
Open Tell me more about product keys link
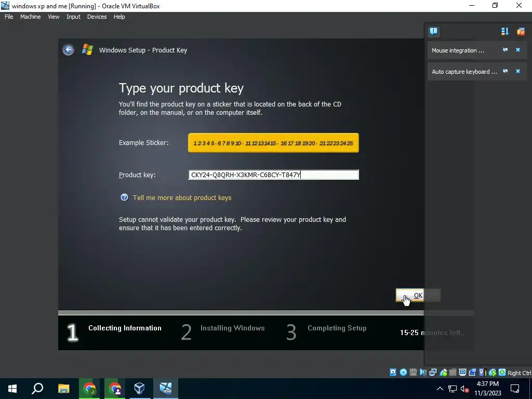click(182, 197)
